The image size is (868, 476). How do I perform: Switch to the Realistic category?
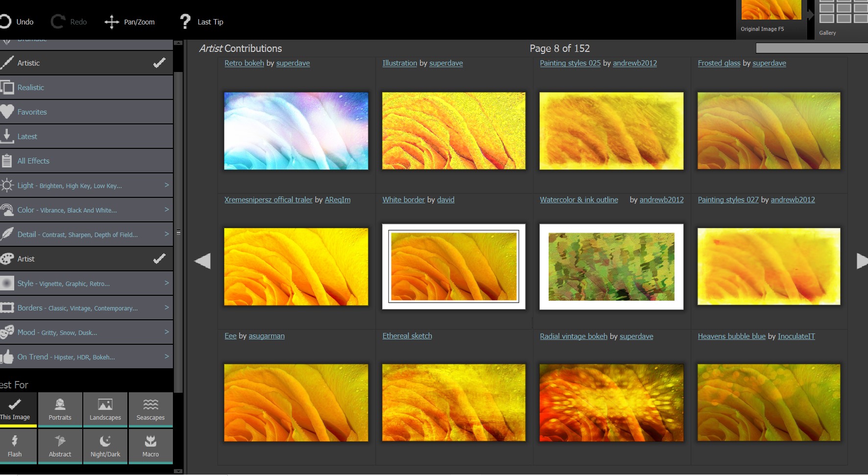click(x=31, y=88)
